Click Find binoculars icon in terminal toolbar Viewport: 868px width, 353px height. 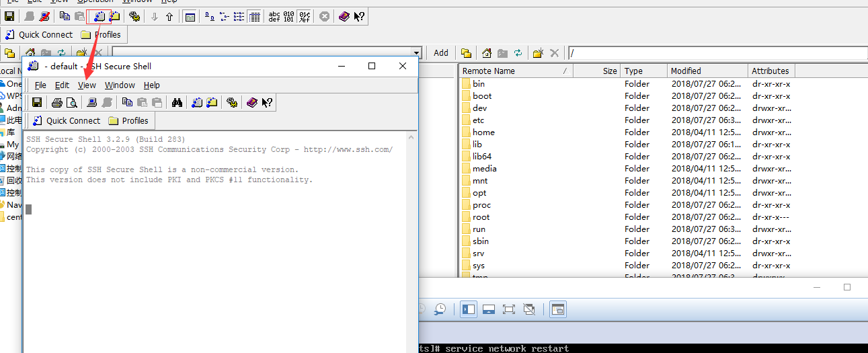point(177,102)
